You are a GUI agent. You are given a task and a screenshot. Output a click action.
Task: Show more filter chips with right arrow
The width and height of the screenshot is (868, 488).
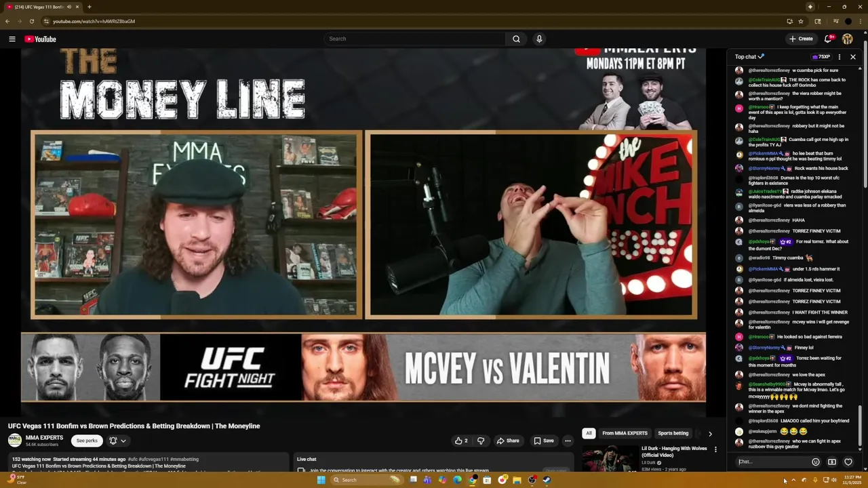[710, 434]
